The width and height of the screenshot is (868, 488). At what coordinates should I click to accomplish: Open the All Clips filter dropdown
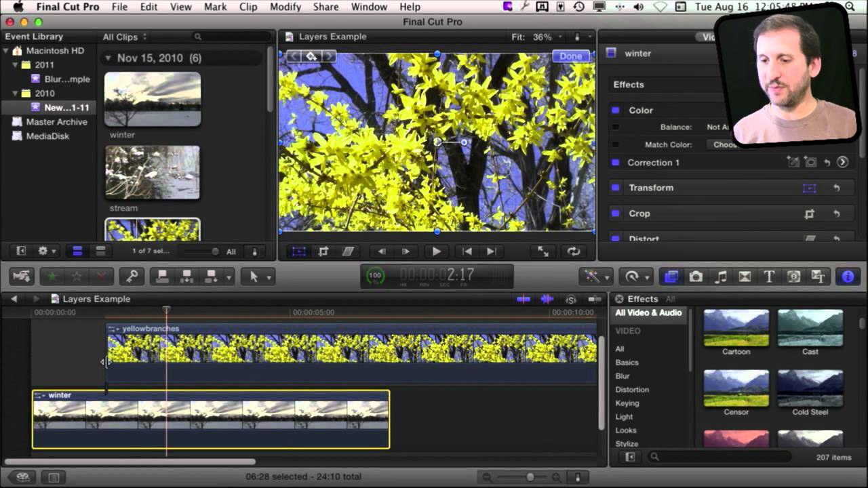click(125, 37)
